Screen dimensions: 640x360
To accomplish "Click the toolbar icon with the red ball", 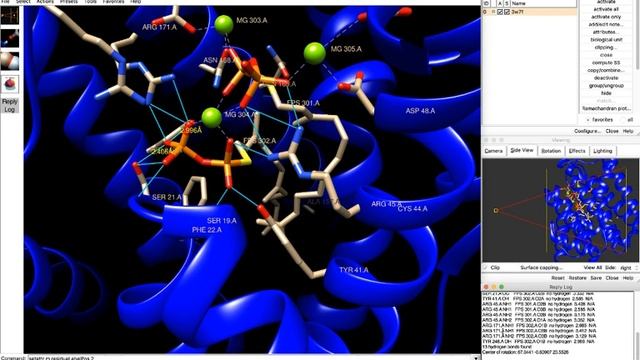I will pyautogui.click(x=9, y=84).
